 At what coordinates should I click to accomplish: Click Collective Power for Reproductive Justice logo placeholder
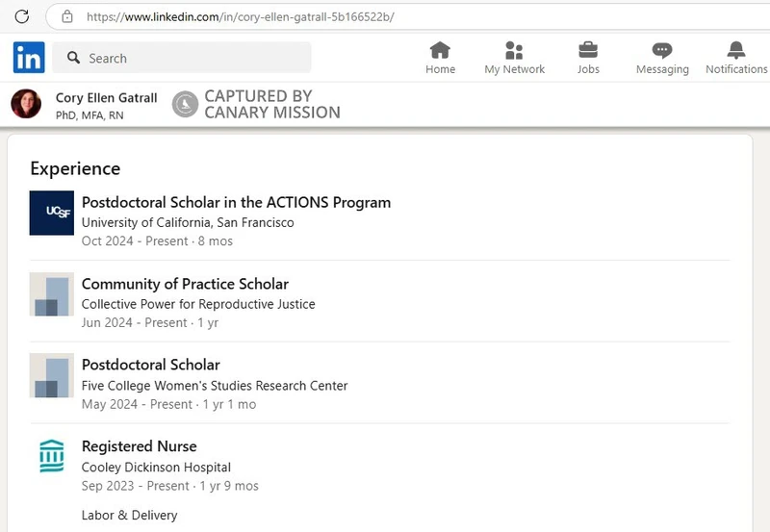52,294
